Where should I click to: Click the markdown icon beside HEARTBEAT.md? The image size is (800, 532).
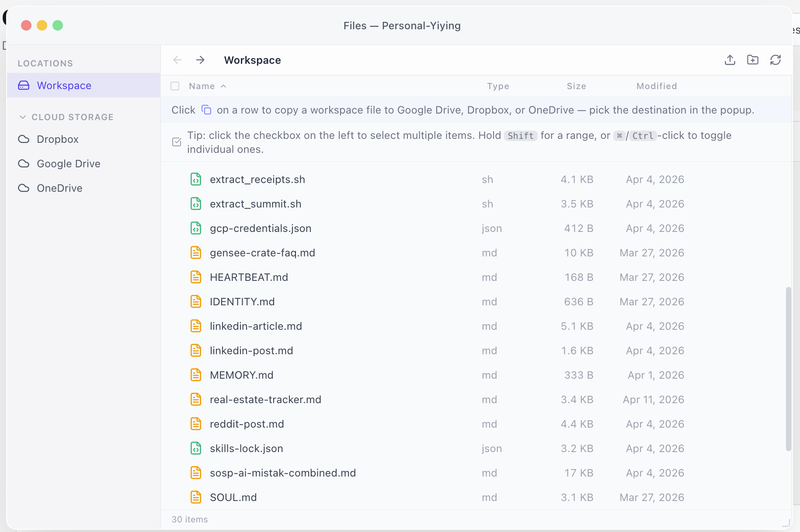[196, 277]
